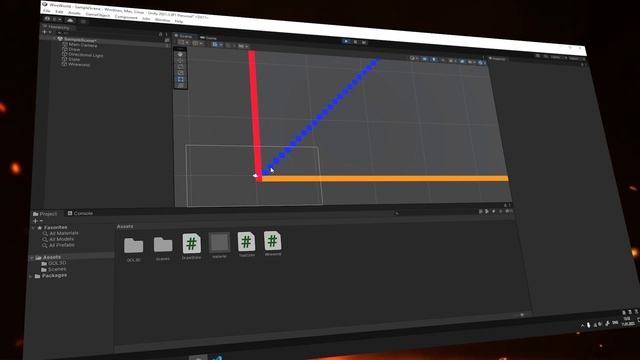Image resolution: width=640 pixels, height=360 pixels.
Task: Click the orange horizontal line in Scene view
Action: coord(384,179)
